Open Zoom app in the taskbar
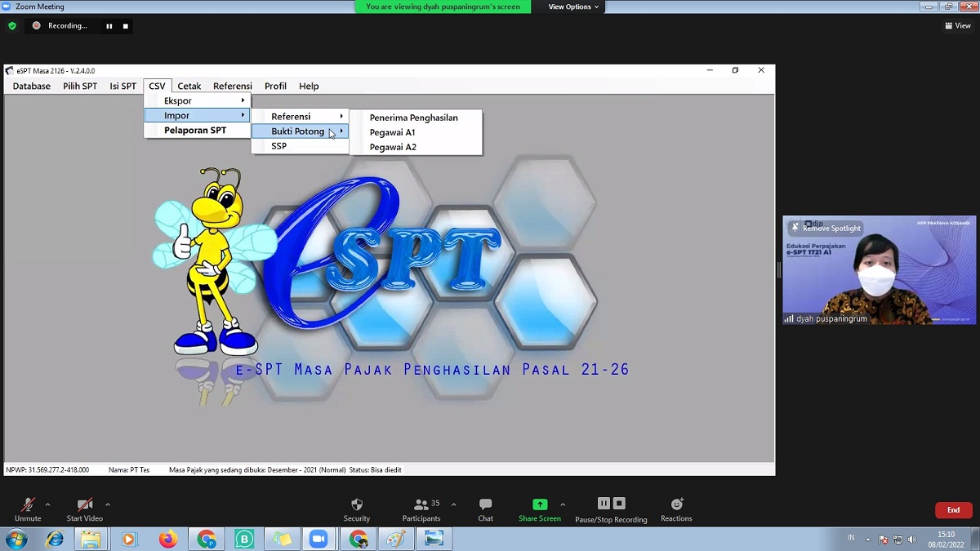The height and width of the screenshot is (551, 980). click(x=318, y=539)
